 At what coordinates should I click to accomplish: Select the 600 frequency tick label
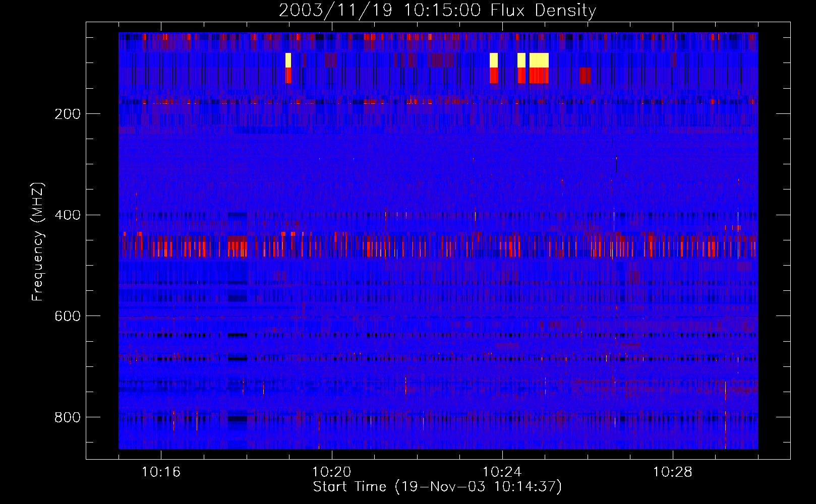[68, 316]
